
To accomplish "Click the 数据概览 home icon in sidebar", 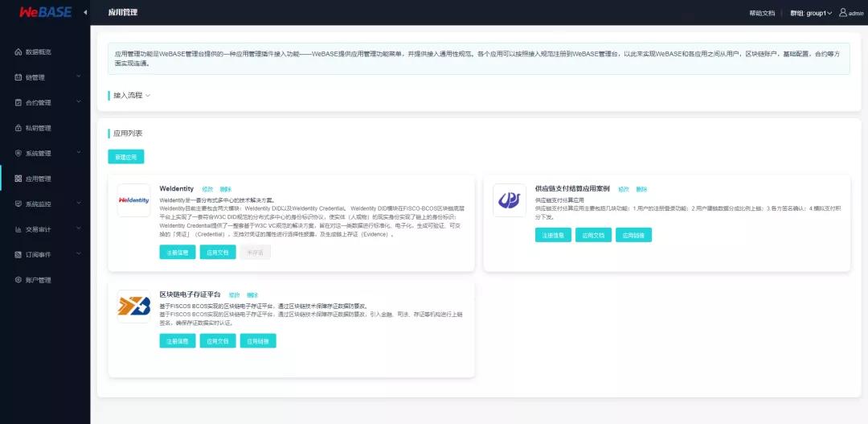I will click(x=18, y=52).
